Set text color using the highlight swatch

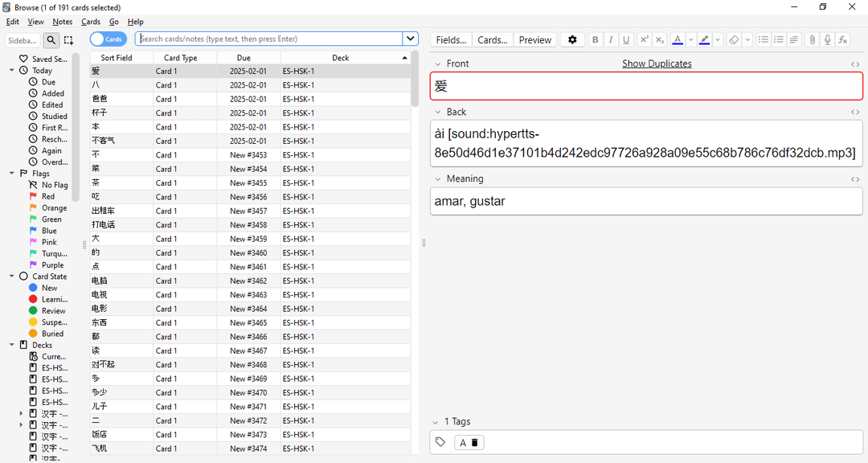point(704,39)
